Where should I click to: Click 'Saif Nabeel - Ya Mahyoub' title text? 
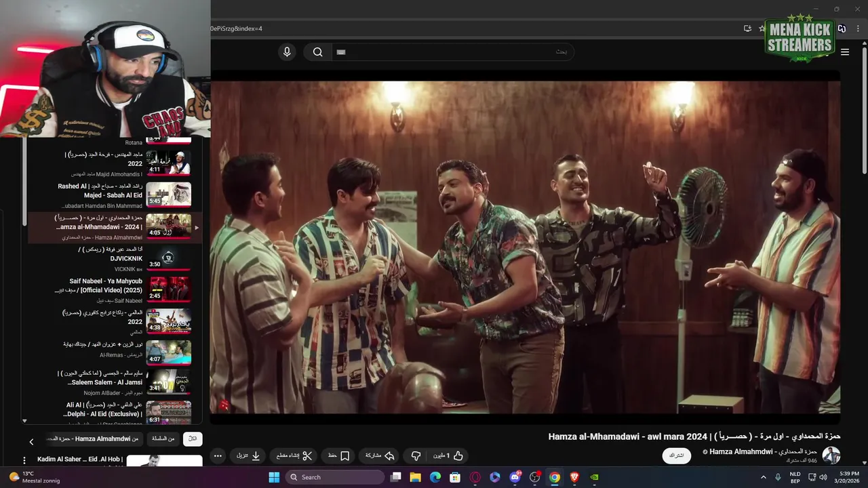click(98, 285)
